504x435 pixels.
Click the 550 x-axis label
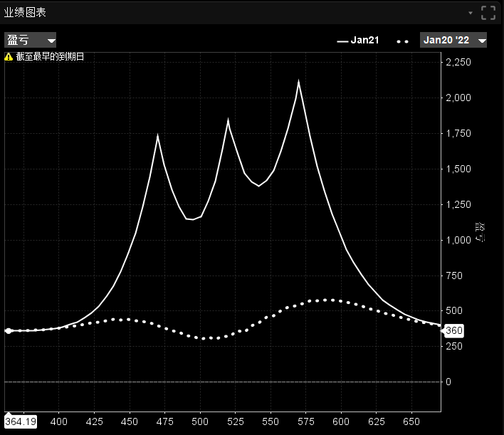coord(271,421)
